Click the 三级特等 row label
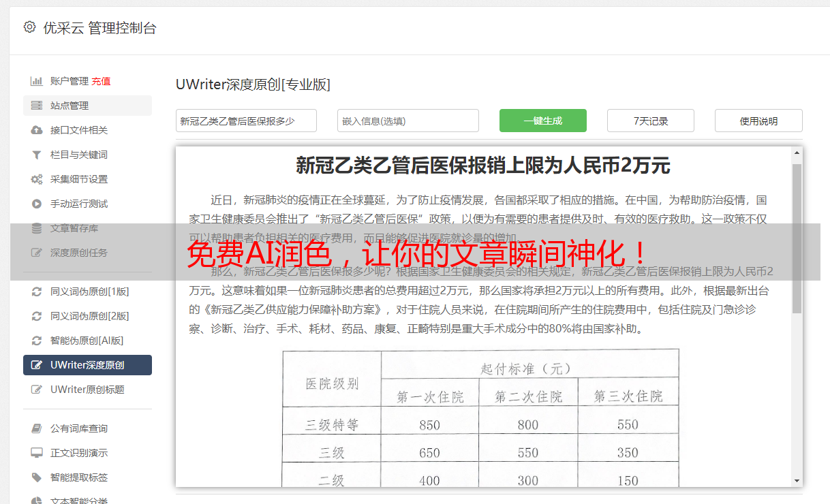 click(x=332, y=425)
